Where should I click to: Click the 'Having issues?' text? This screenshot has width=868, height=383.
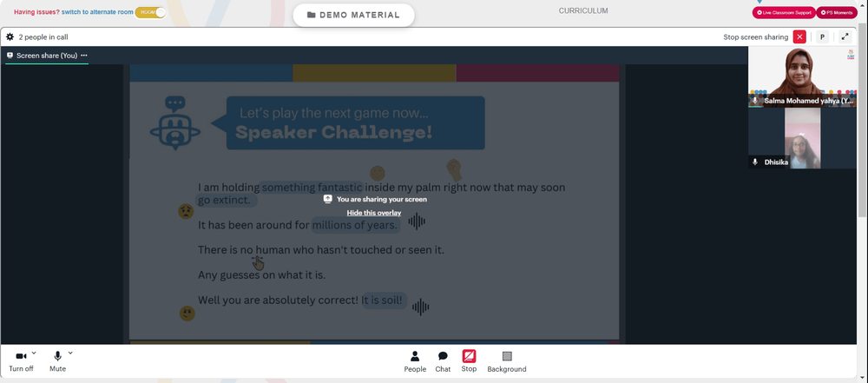(36, 11)
